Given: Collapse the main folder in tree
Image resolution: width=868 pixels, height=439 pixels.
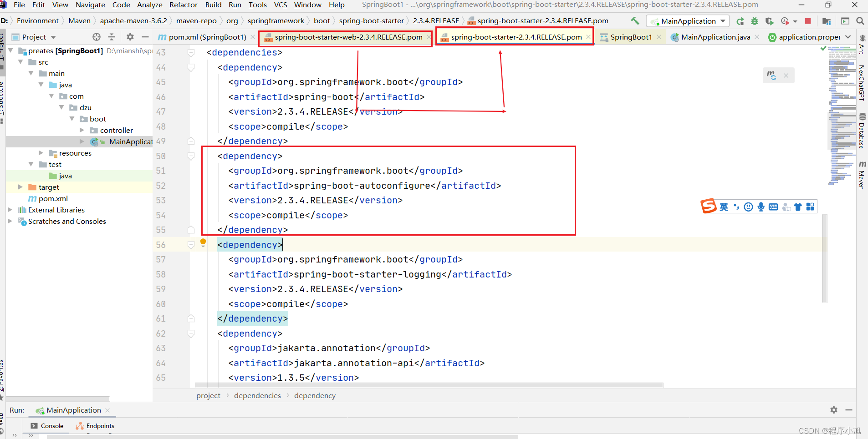Looking at the screenshot, I should coord(31,73).
